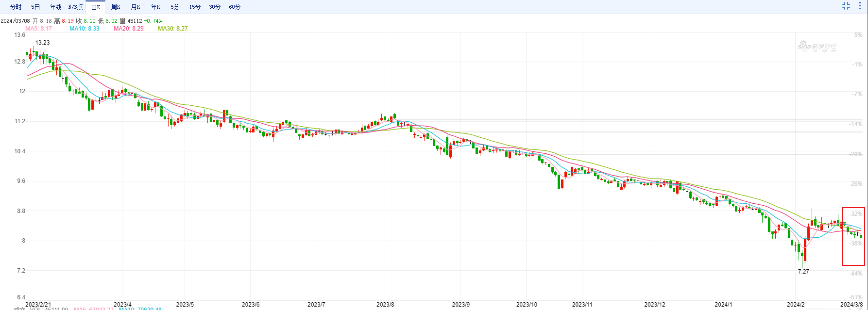Open the 年线 yearly line view
This screenshot has height=310, width=868.
click(55, 7)
